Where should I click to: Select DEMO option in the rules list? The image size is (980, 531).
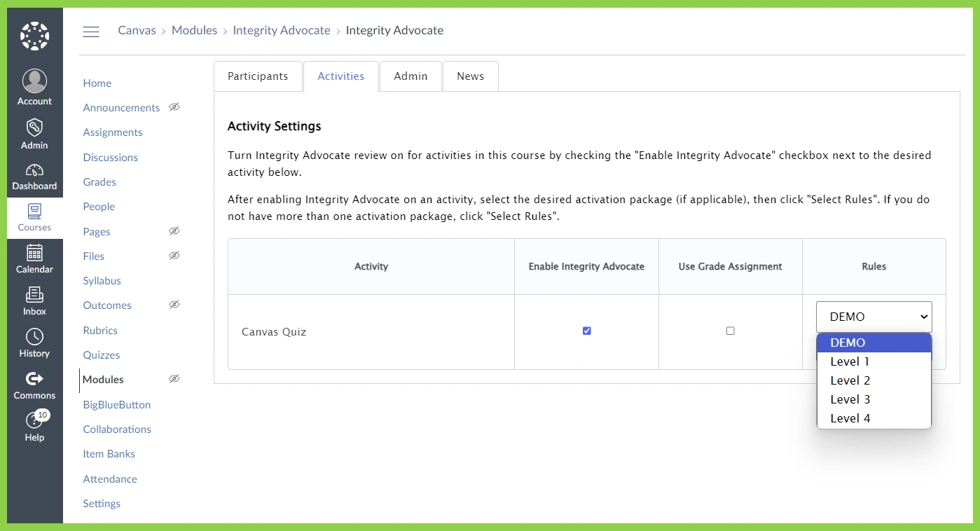tap(874, 343)
